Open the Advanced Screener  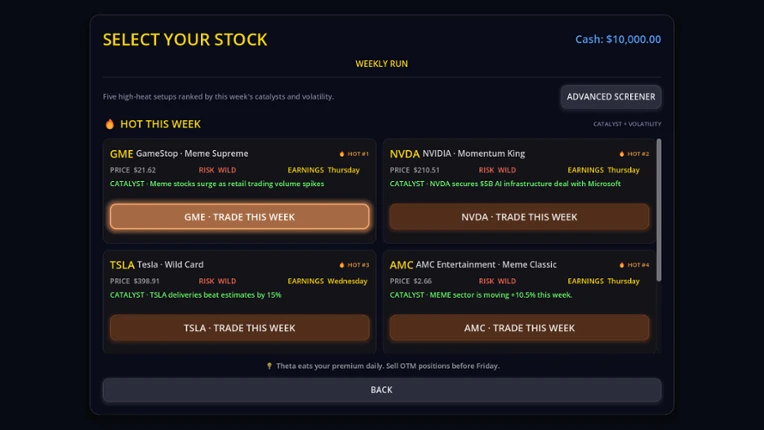[611, 96]
